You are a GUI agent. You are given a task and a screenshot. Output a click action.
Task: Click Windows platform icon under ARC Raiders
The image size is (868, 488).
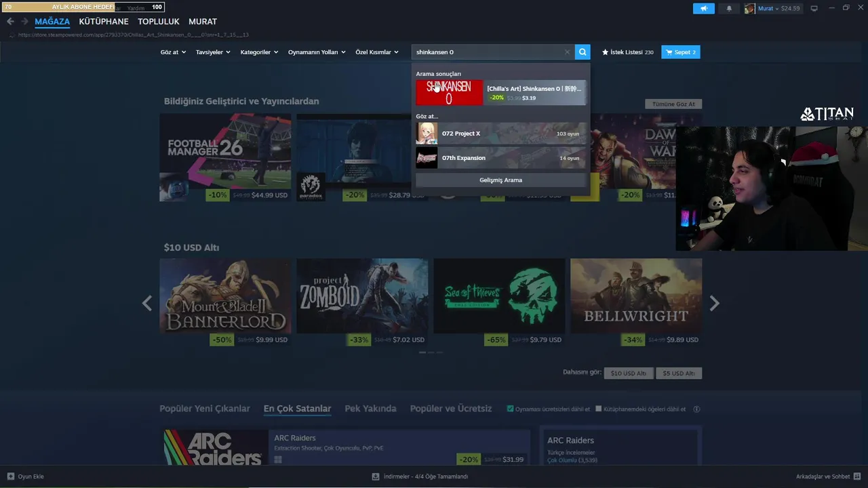(x=278, y=460)
